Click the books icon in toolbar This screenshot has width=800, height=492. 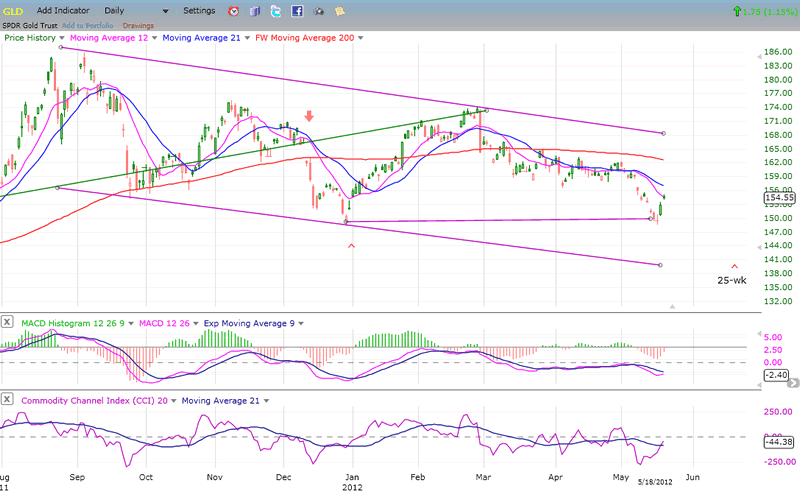tap(254, 11)
